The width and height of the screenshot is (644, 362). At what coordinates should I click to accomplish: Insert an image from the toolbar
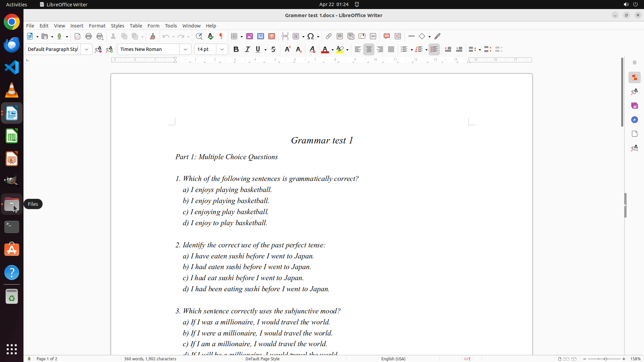pyautogui.click(x=250, y=36)
